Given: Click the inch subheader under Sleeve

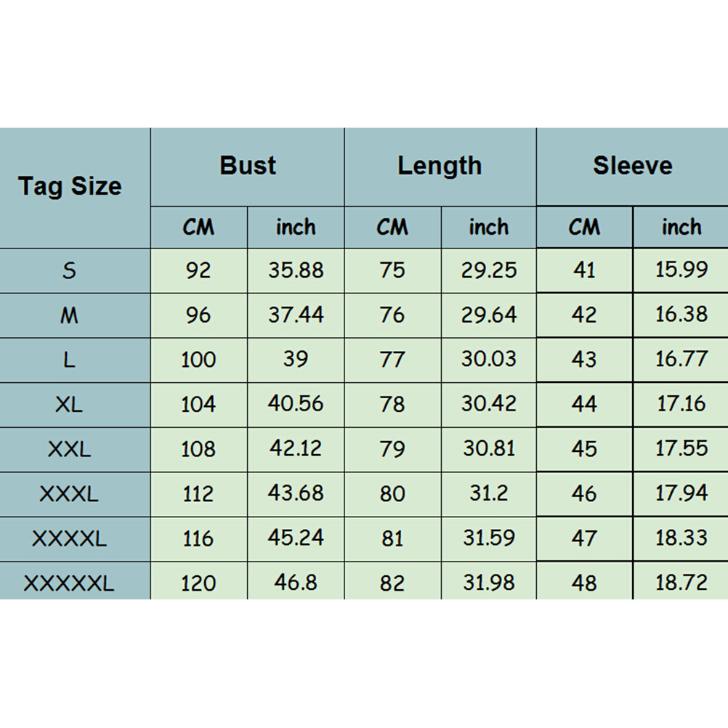Looking at the screenshot, I should (681, 227).
